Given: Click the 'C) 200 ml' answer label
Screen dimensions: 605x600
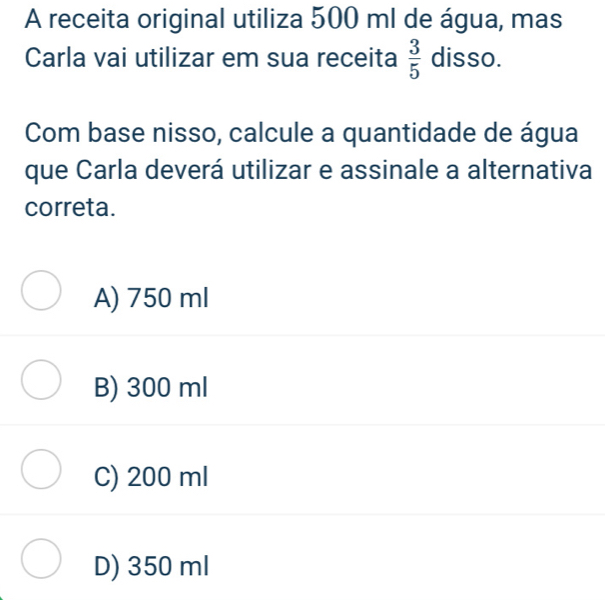Looking at the screenshot, I should click(151, 477).
